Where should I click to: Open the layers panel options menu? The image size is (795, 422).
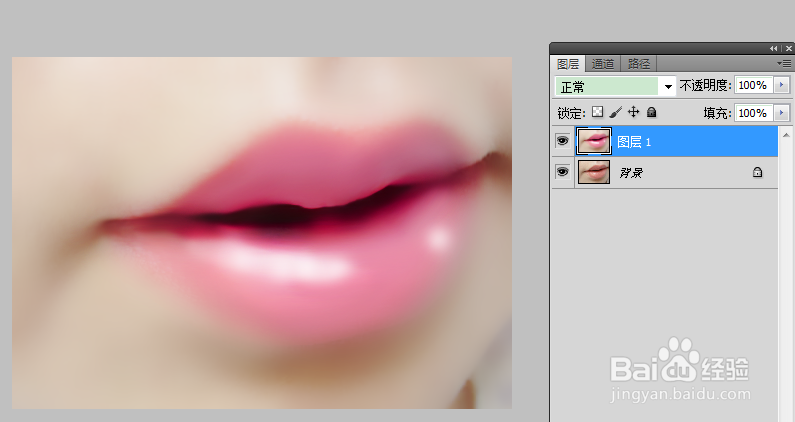[x=784, y=63]
